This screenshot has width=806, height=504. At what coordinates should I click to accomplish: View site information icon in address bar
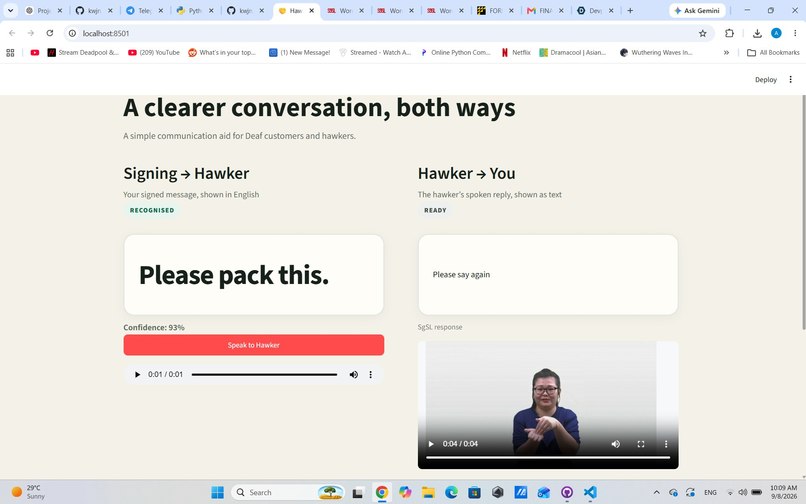pyautogui.click(x=72, y=33)
